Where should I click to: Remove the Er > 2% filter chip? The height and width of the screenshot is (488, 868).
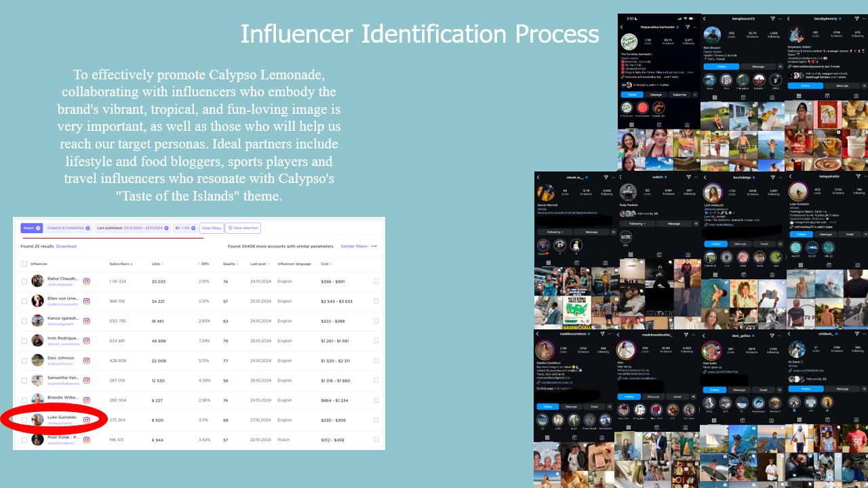point(193,228)
